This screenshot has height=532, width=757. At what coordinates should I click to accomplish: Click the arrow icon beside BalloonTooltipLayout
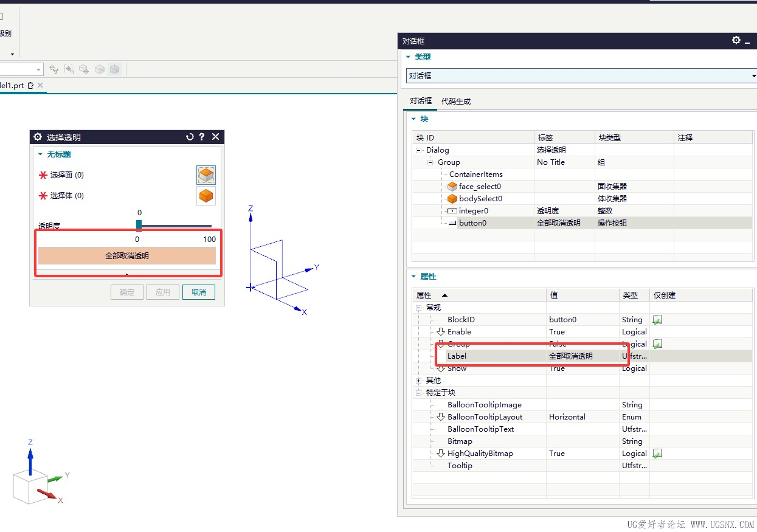[441, 417]
